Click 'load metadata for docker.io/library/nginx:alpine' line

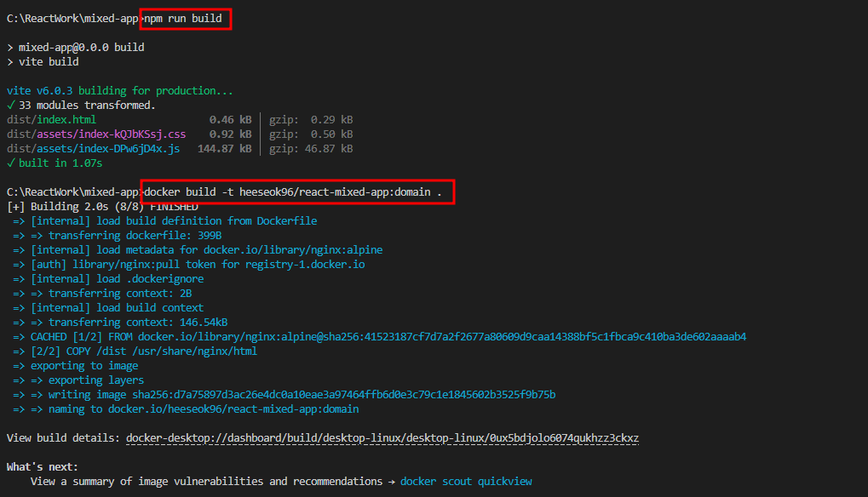[198, 250]
